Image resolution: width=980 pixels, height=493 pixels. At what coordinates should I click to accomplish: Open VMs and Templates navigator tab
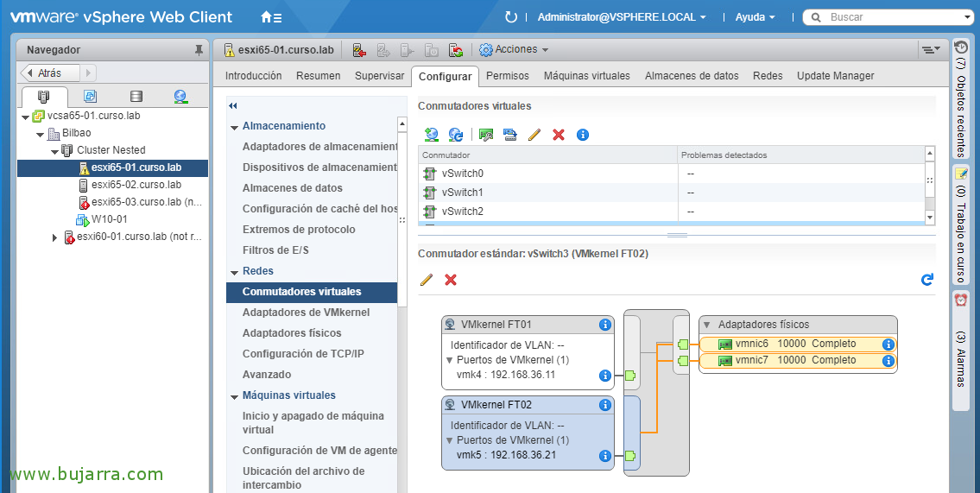(90, 96)
